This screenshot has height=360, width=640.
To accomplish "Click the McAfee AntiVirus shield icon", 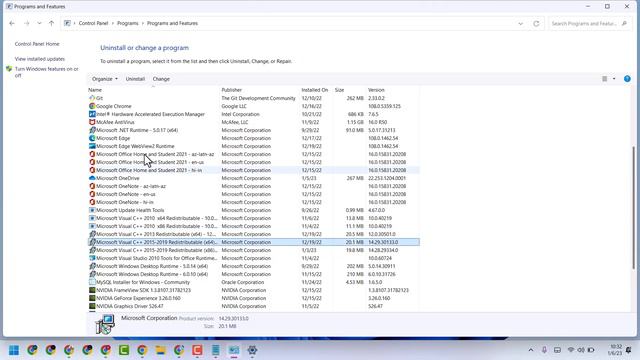I will click(92, 122).
